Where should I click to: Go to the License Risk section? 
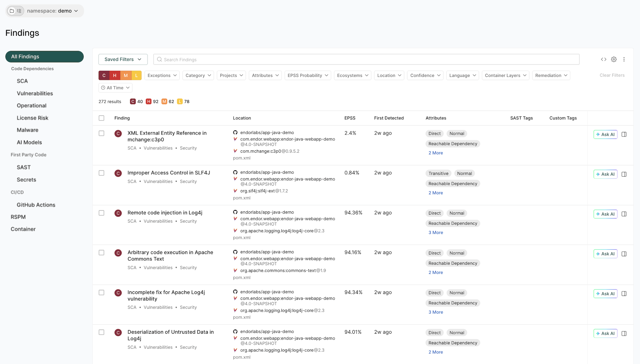click(32, 118)
